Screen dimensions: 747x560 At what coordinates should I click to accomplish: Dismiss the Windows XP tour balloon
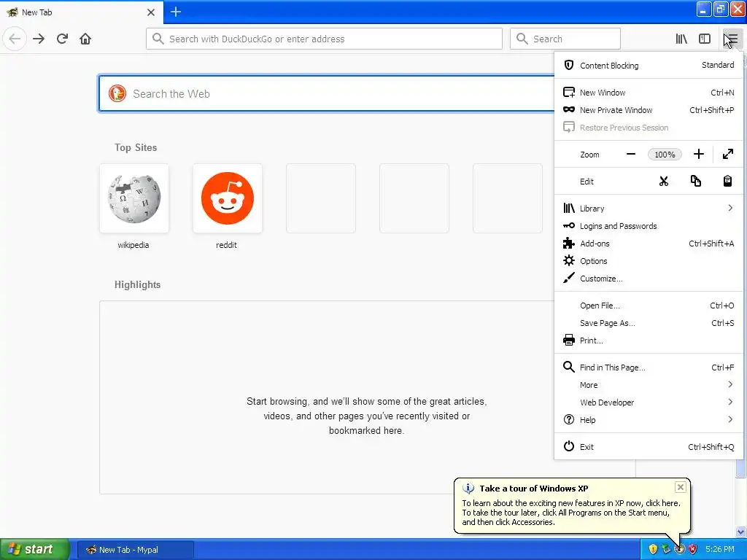pyautogui.click(x=681, y=486)
